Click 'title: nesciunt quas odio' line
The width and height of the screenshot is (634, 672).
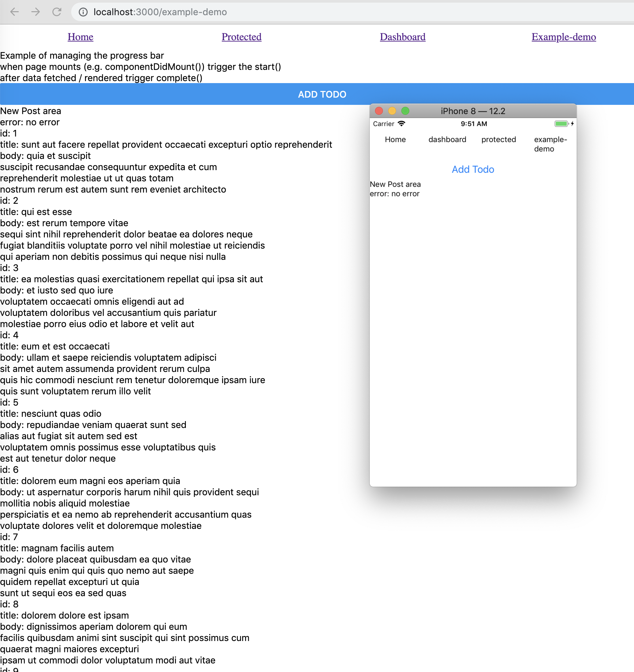(51, 413)
